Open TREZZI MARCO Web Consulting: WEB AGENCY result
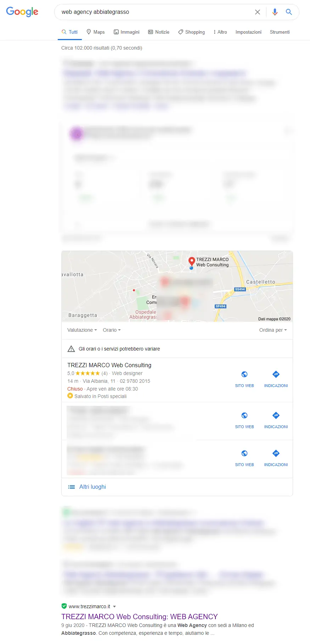The image size is (310, 644). (139, 617)
